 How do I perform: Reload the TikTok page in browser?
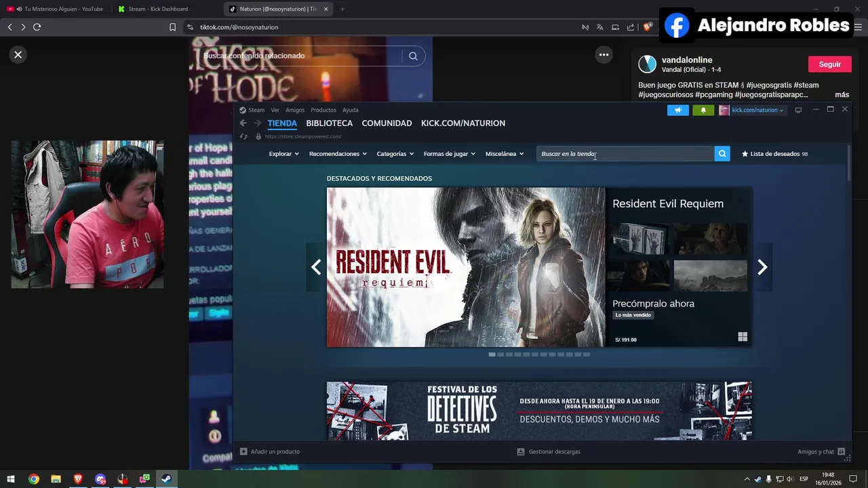tap(37, 27)
